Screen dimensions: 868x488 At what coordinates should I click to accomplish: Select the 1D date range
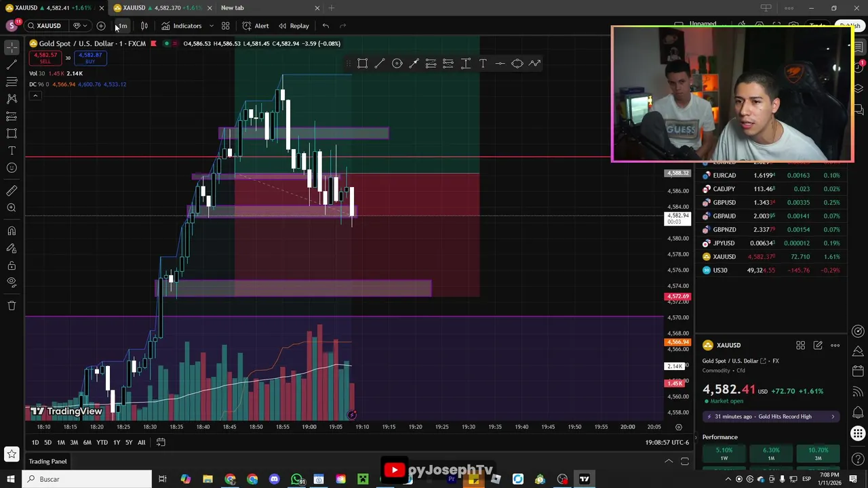(x=35, y=443)
